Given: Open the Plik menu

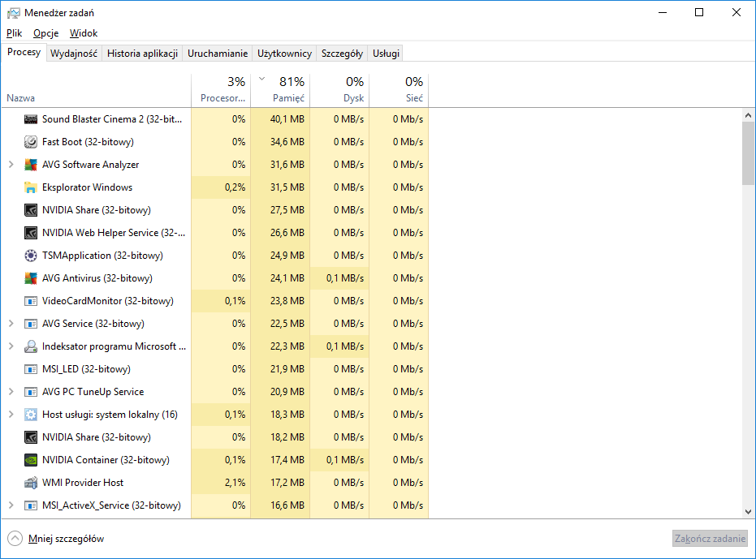Looking at the screenshot, I should pyautogui.click(x=15, y=33).
